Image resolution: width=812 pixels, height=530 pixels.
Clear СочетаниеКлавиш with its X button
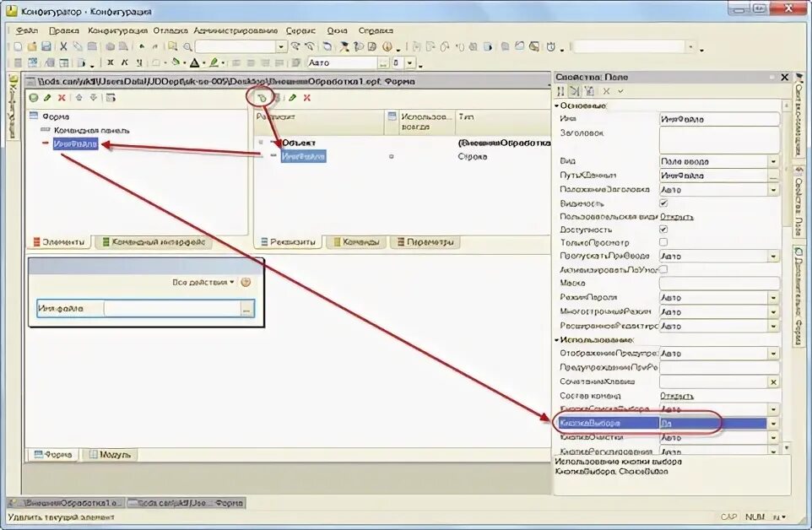[773, 382]
